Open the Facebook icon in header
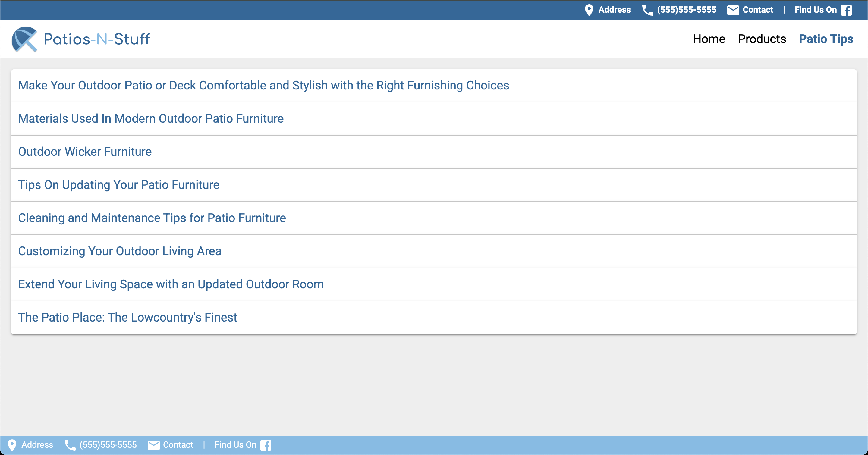This screenshot has width=868, height=455. point(846,10)
